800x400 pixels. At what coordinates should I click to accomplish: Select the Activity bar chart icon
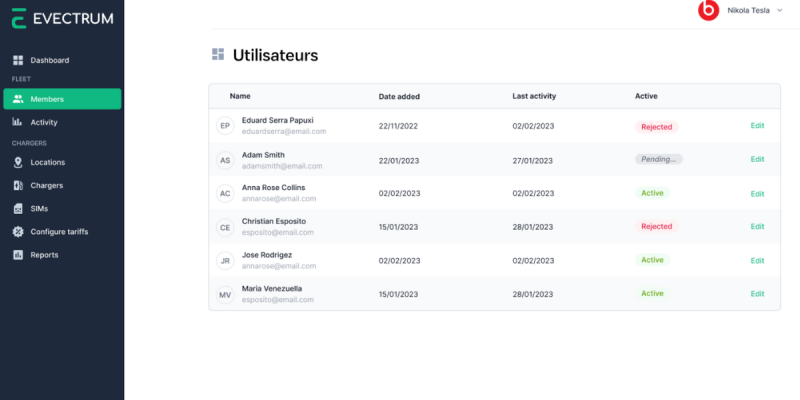pyautogui.click(x=17, y=122)
